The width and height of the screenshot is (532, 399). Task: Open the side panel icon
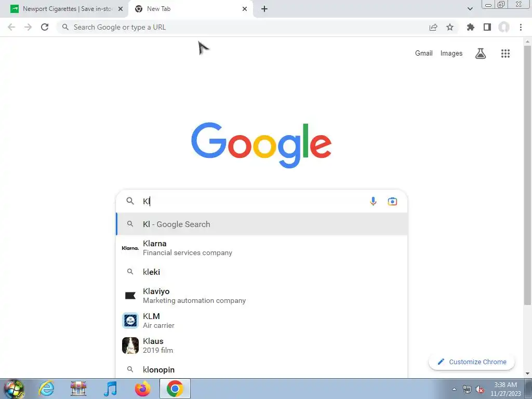[x=487, y=27]
